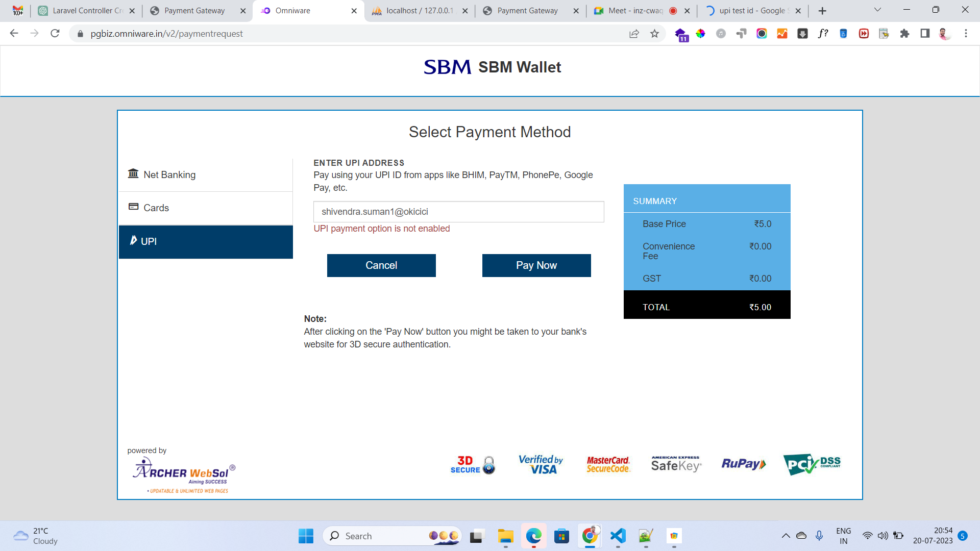The image size is (980, 551).
Task: Switch to localhost 127.0.0.1 tab
Action: pyautogui.click(x=419, y=11)
